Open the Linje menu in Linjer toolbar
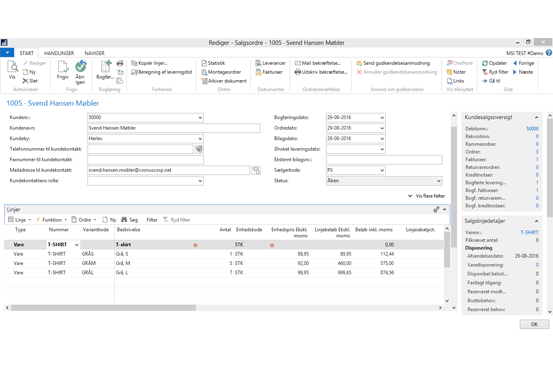553x369 pixels. pyautogui.click(x=19, y=220)
